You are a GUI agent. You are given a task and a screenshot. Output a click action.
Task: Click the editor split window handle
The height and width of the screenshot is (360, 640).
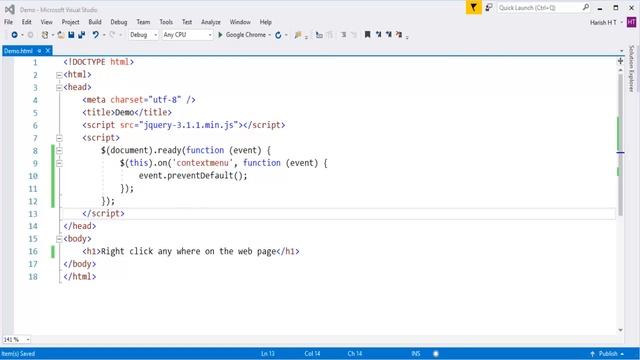[620, 61]
